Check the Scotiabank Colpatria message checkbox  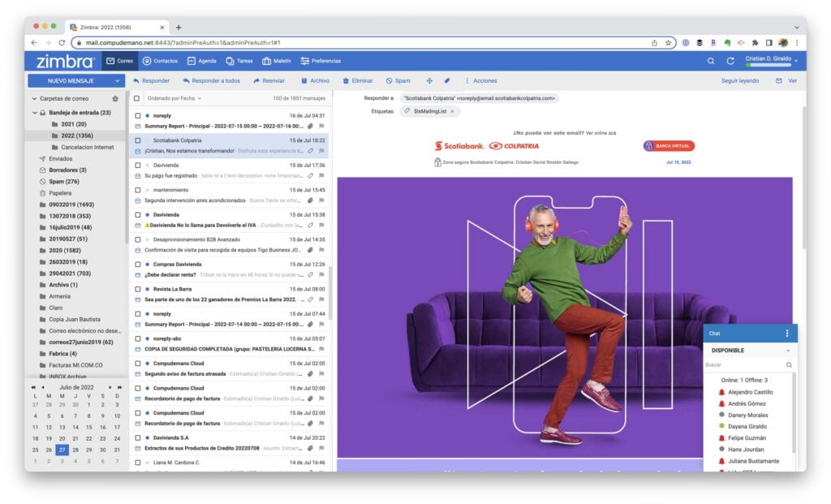point(138,140)
